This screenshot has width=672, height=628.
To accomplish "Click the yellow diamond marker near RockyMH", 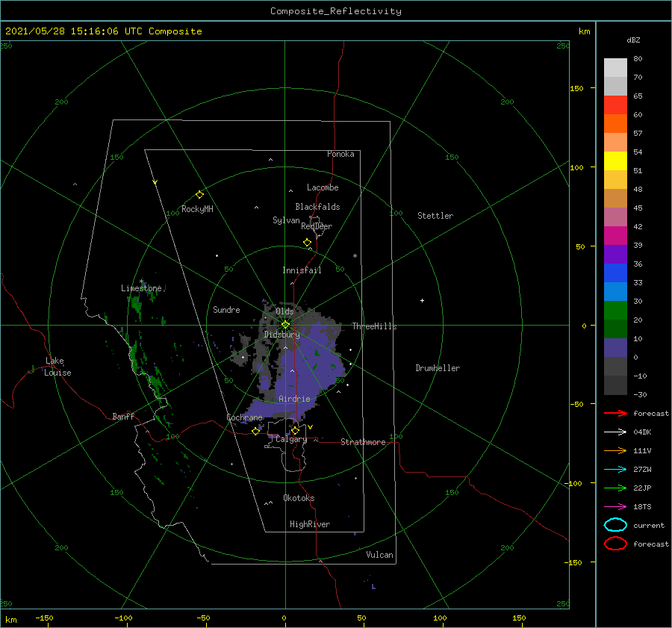I will (199, 195).
